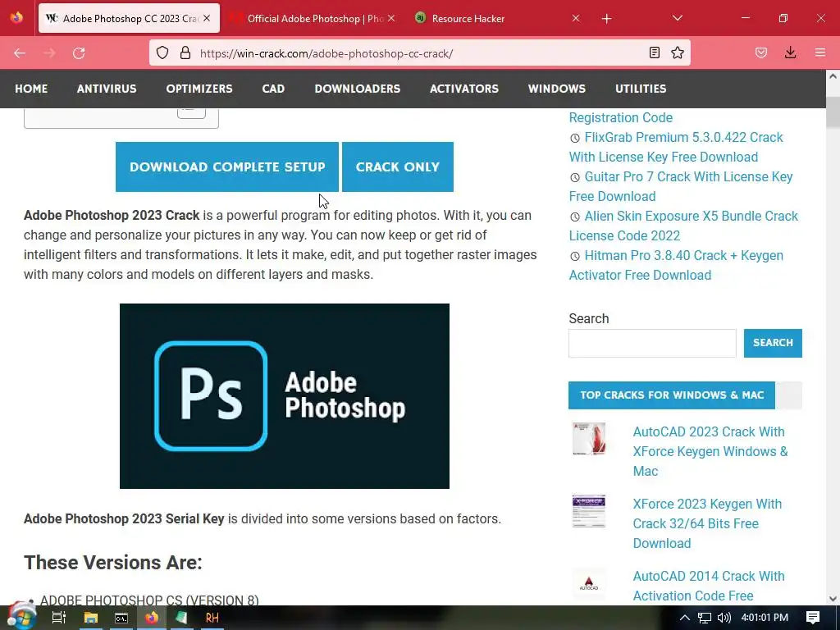The height and width of the screenshot is (630, 840).
Task: Click the Firefox taskbar icon
Action: 152,618
